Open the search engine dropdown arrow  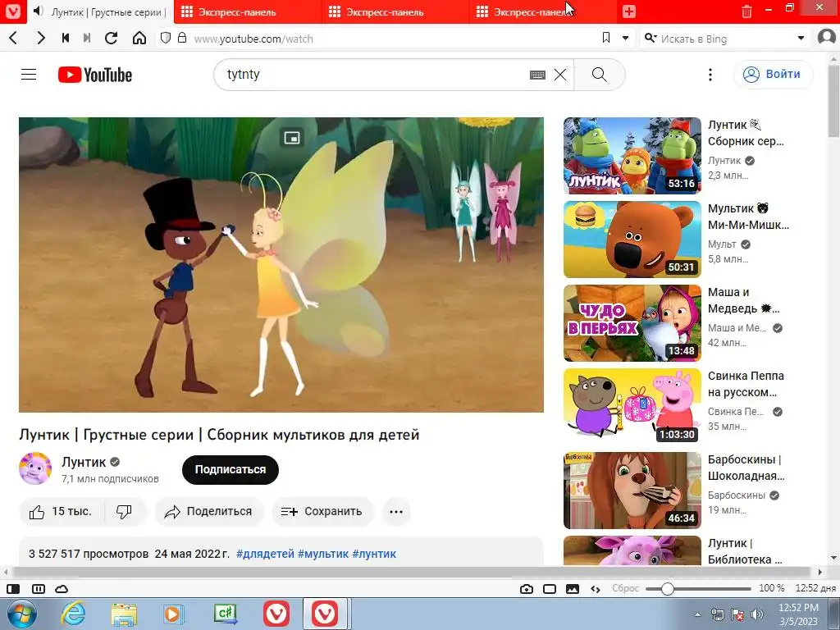801,38
